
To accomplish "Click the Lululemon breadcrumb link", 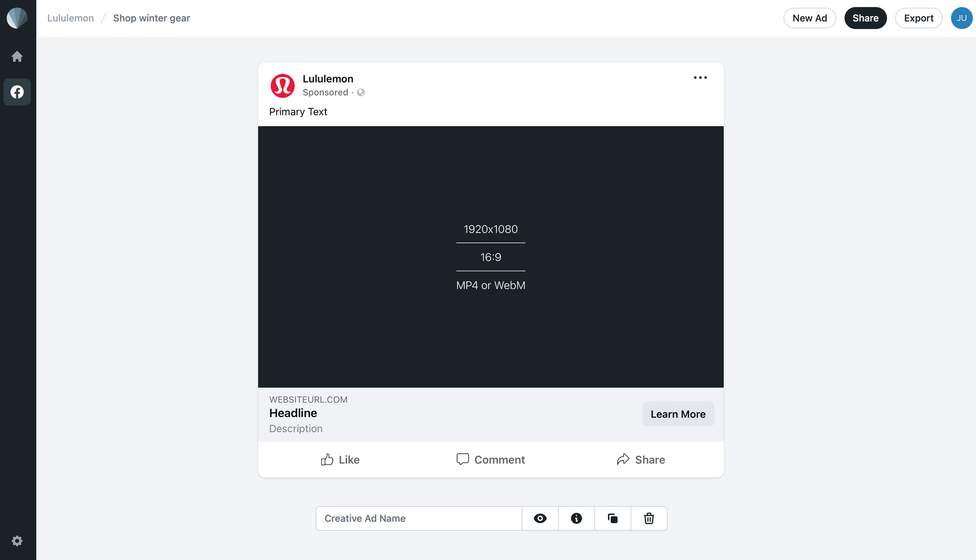I will pyautogui.click(x=70, y=18).
